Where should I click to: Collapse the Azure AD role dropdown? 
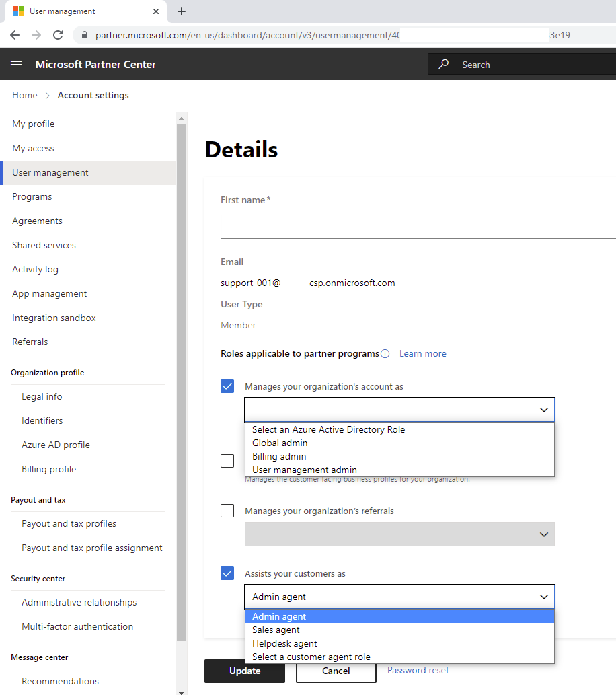[x=544, y=410]
